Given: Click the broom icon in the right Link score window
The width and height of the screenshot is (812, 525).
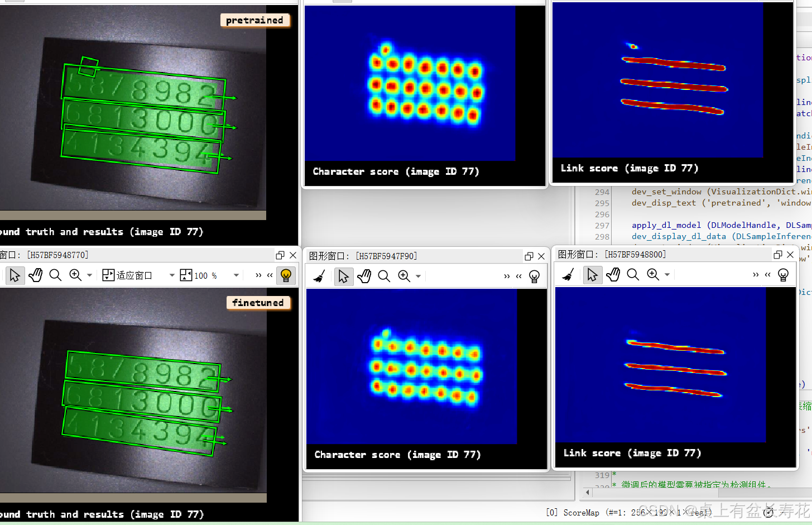Looking at the screenshot, I should click(x=568, y=274).
